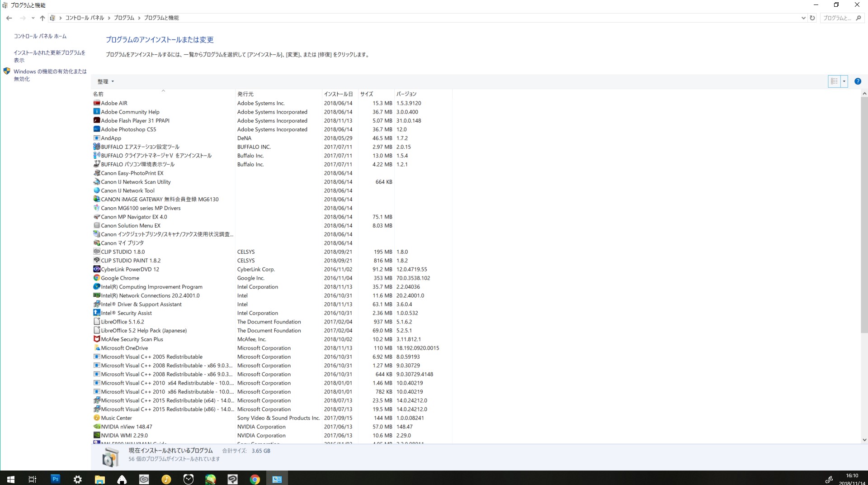Select Canon MG6100 series MP Drivers
The width and height of the screenshot is (868, 485).
272,208
